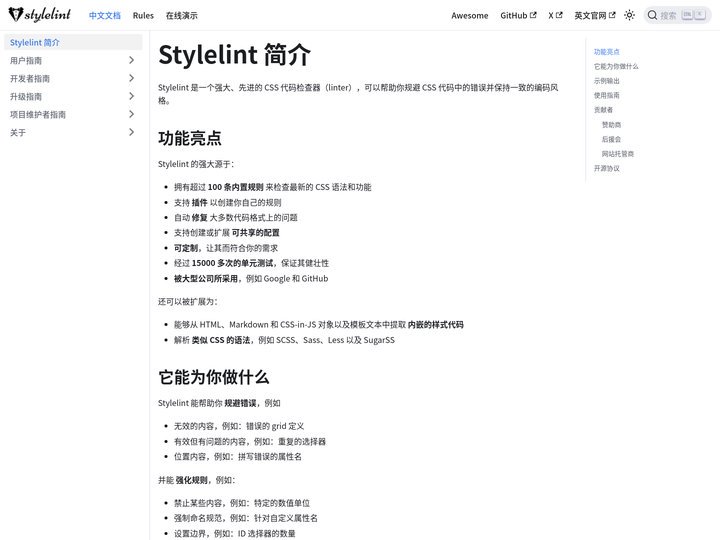The height and width of the screenshot is (540, 720).
Task: Open 升级指南 sidebar category label
Action: click(x=26, y=96)
